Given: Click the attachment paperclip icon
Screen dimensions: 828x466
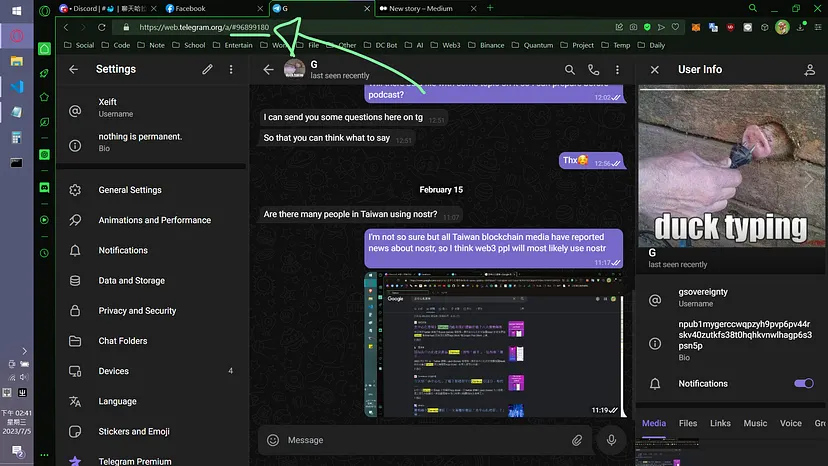Looking at the screenshot, I should click(577, 440).
